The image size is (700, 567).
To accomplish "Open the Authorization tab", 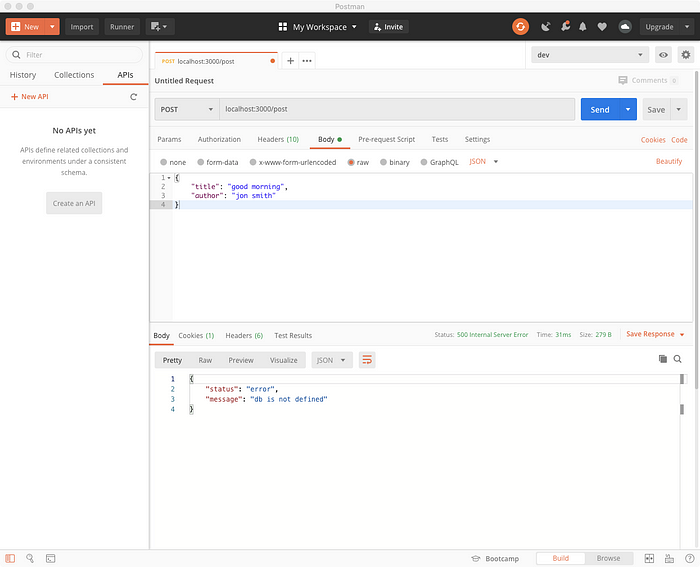I will [219, 139].
